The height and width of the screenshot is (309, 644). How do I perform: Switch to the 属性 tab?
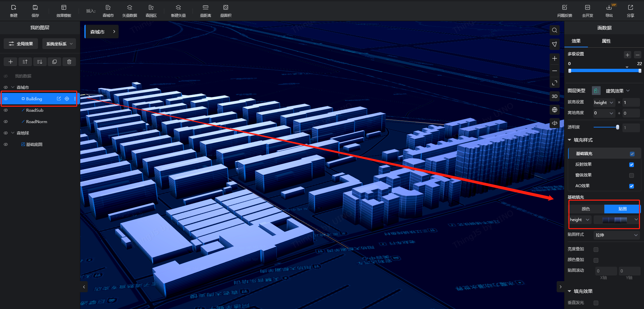606,41
